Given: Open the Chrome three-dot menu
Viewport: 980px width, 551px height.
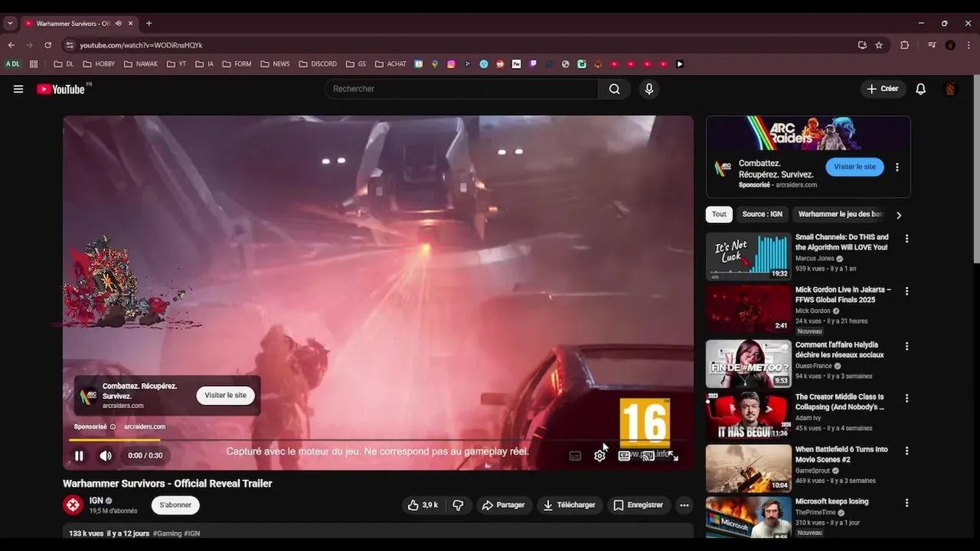Looking at the screenshot, I should pyautogui.click(x=967, y=45).
